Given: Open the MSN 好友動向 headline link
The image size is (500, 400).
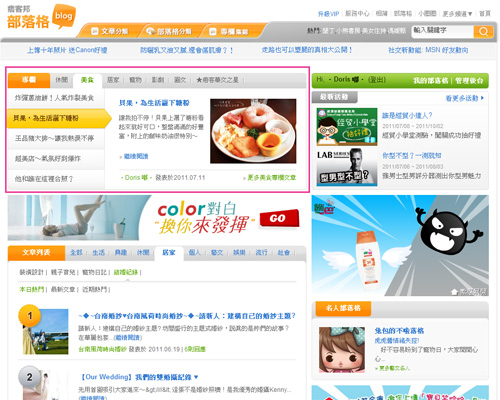Looking at the screenshot, I should (x=428, y=50).
